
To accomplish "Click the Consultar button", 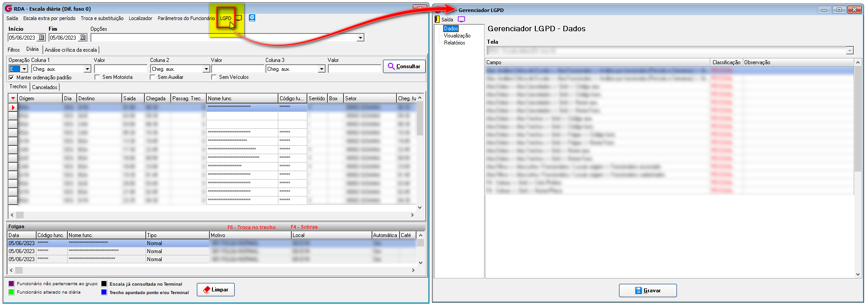I will (404, 66).
